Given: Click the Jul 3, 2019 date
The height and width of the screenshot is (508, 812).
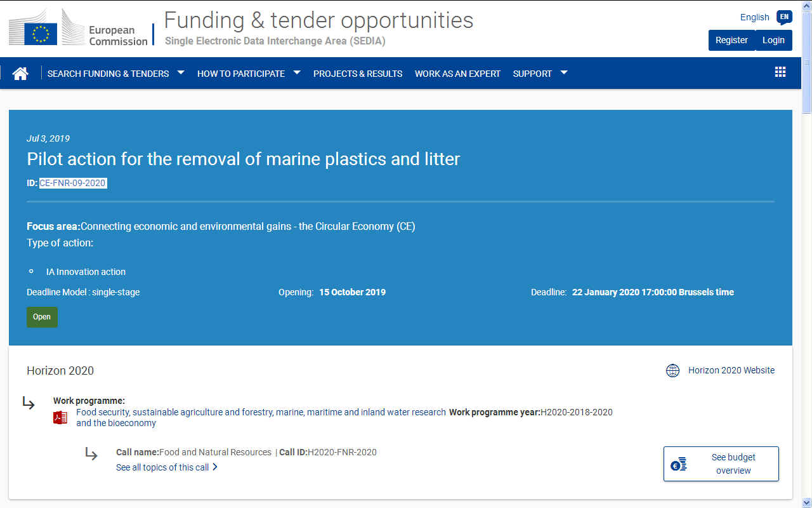Looking at the screenshot, I should 48,138.
